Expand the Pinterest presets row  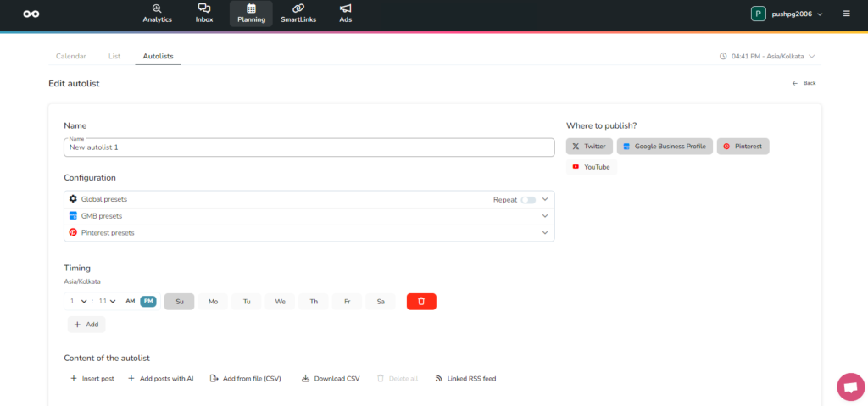(545, 232)
